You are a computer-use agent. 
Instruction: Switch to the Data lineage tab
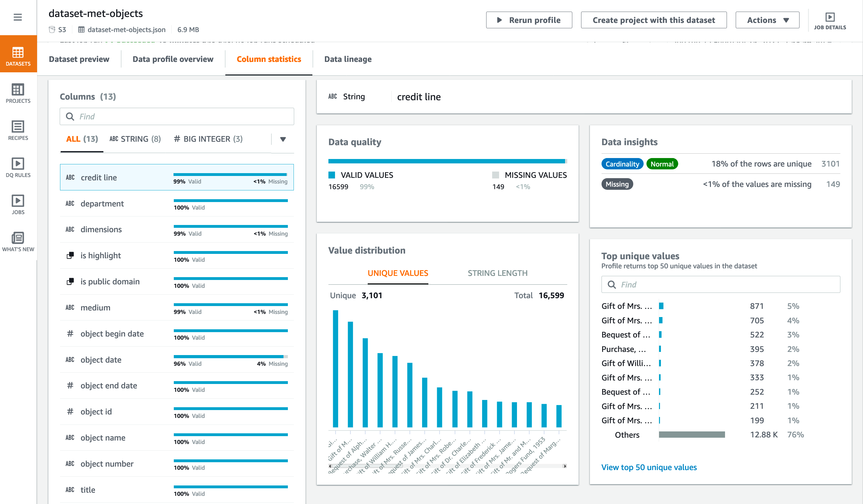(x=348, y=59)
